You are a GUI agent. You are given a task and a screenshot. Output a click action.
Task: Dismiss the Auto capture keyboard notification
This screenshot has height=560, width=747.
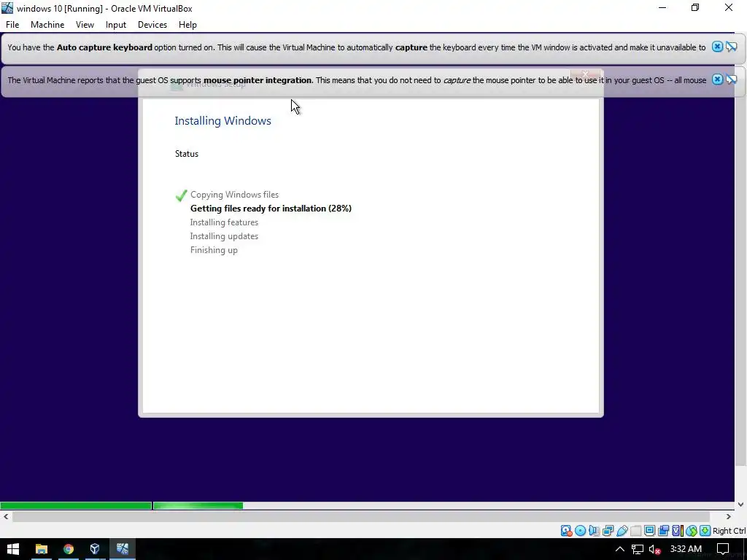(x=717, y=47)
